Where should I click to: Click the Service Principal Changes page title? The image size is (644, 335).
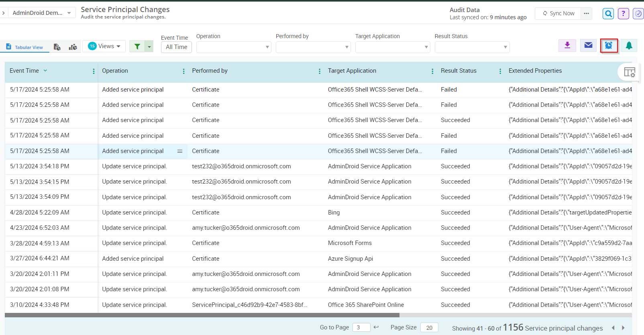point(125,9)
